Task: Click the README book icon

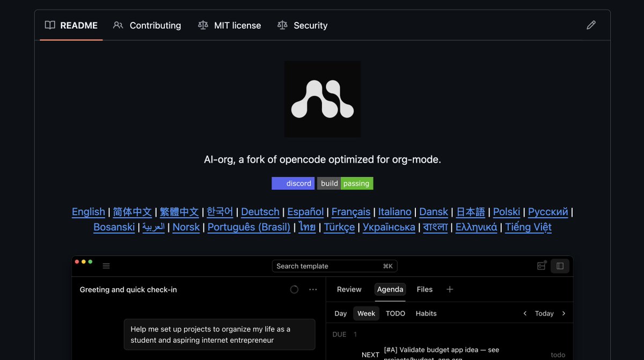Action: (50, 25)
